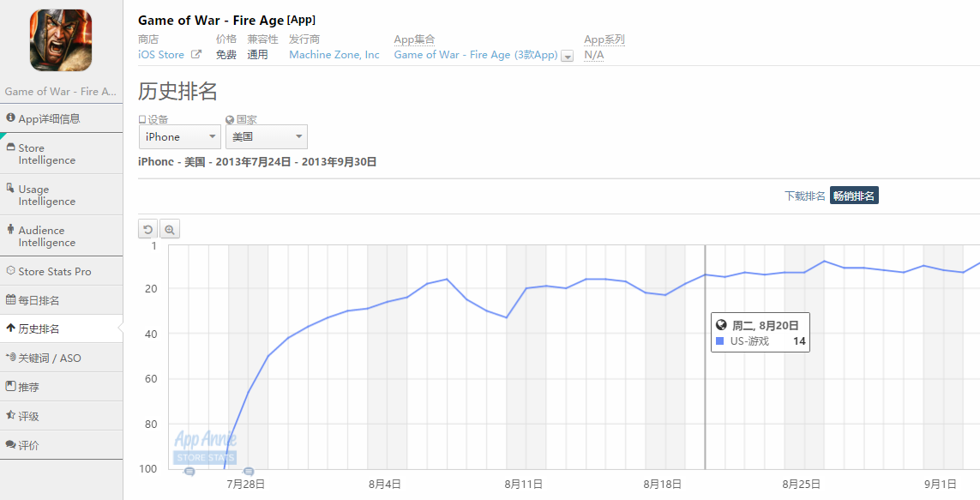Click the speech bubbles icon beside 评价
Screen dimensions: 980x500
(10, 444)
